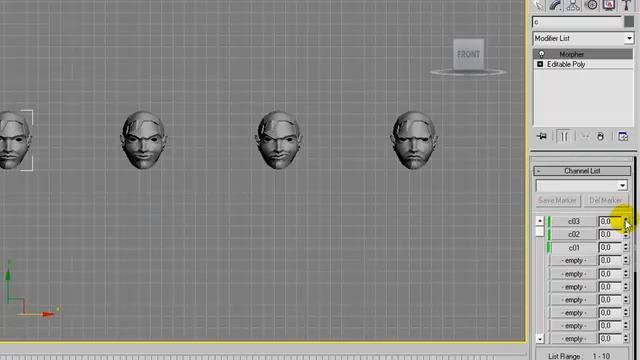Open the Display panel tab
Viewport: 640px width, 360px height.
[609, 5]
